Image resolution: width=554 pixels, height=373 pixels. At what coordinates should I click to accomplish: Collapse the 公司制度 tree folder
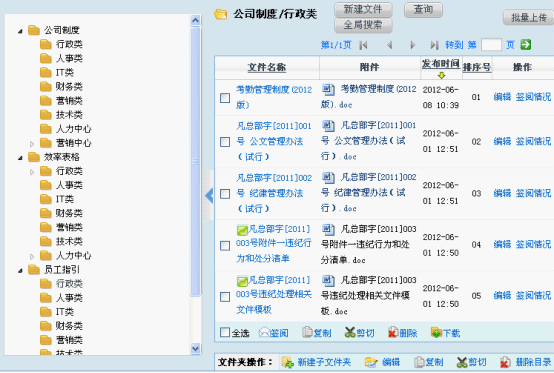click(x=20, y=31)
